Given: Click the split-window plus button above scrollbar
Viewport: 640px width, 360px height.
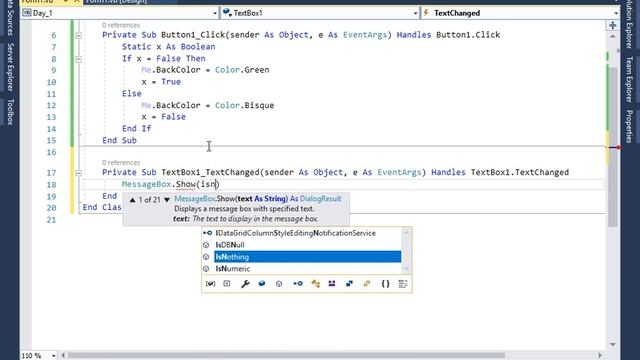Looking at the screenshot, I should tap(613, 26).
